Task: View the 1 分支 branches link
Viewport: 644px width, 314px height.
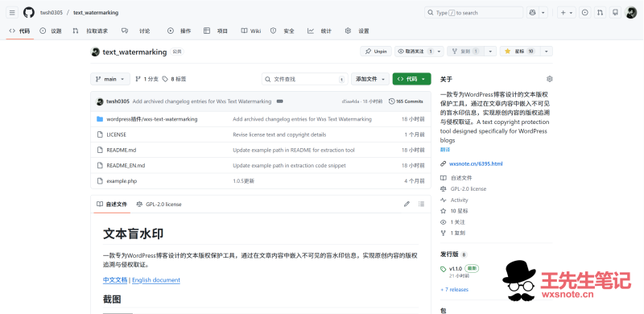Action: 147,79
